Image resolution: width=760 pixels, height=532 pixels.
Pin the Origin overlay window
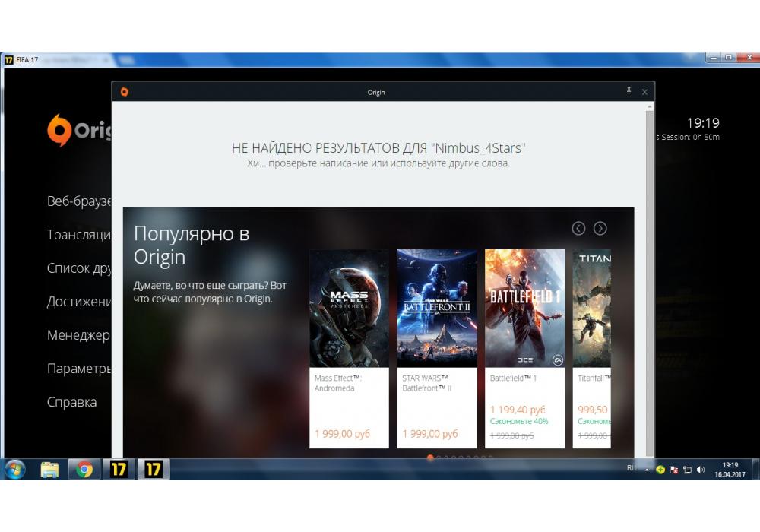coord(629,91)
